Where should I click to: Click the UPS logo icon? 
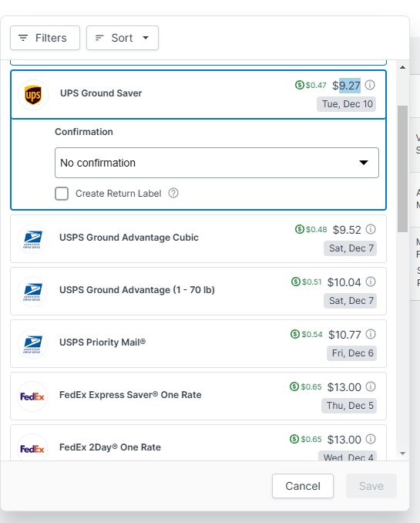(33, 95)
